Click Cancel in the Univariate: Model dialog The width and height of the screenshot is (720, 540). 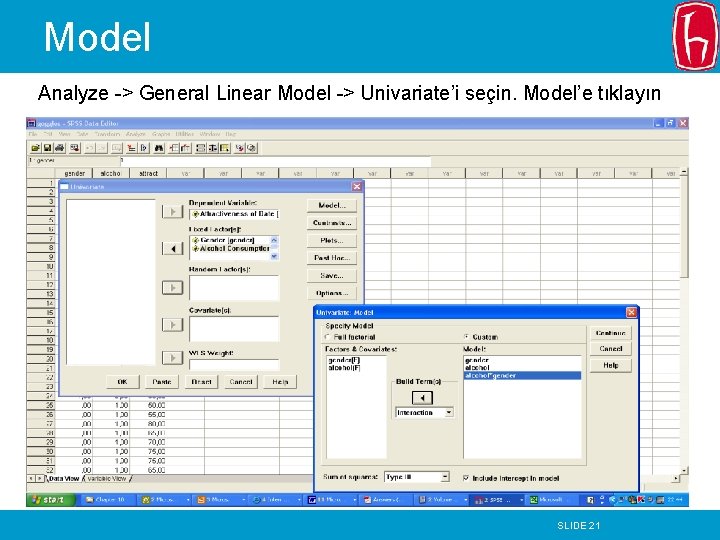tap(610, 349)
